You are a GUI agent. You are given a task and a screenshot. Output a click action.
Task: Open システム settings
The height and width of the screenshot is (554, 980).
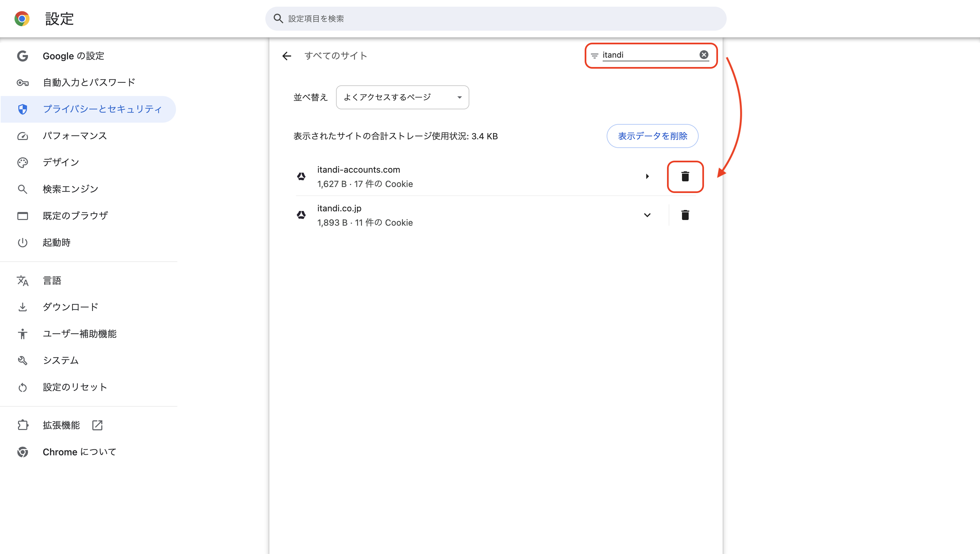point(88,360)
